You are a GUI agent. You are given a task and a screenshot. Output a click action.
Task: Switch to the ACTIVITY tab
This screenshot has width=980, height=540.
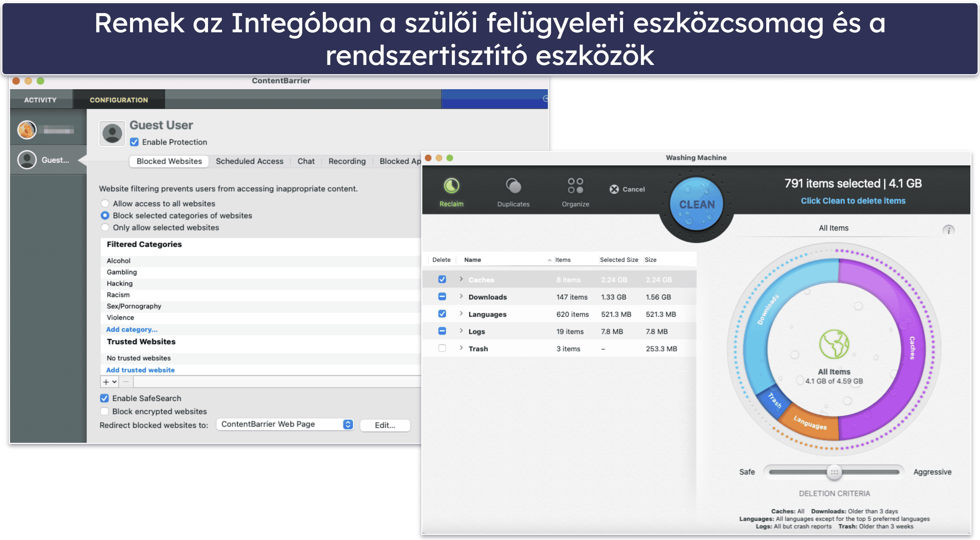(x=40, y=100)
